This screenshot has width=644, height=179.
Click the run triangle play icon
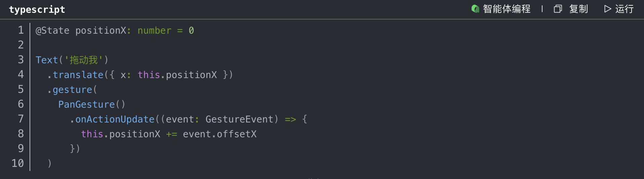coord(607,9)
